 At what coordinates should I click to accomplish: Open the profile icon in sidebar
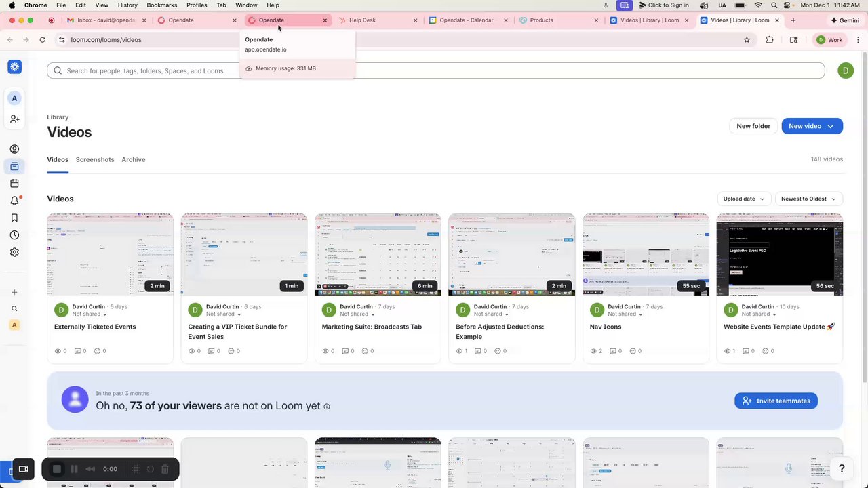click(x=14, y=149)
